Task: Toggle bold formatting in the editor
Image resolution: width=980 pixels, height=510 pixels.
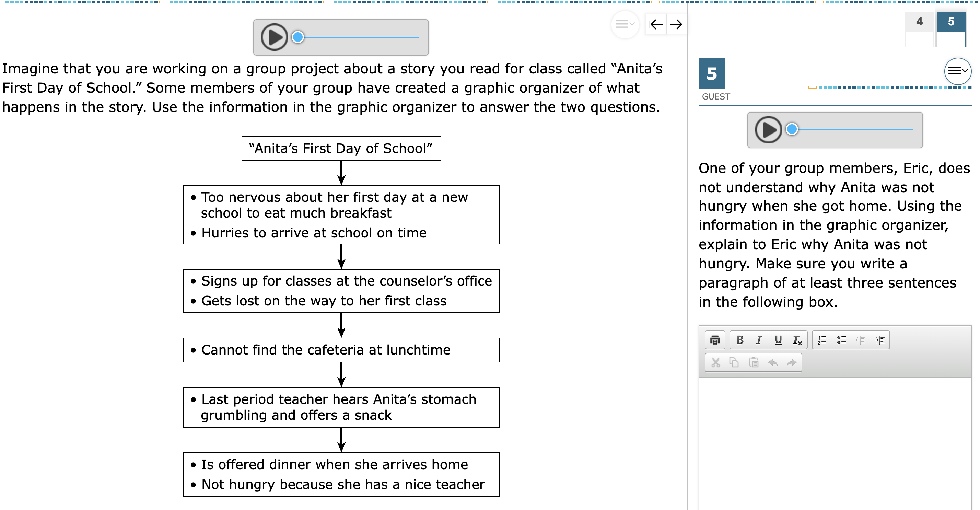Action: coord(739,340)
